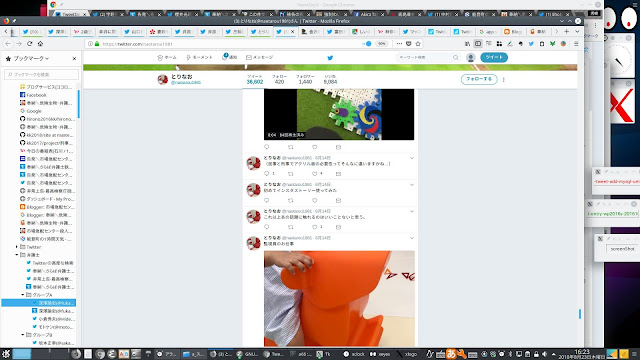Collapse the グループB folder
This screenshot has width=640, height=360.
point(23,335)
